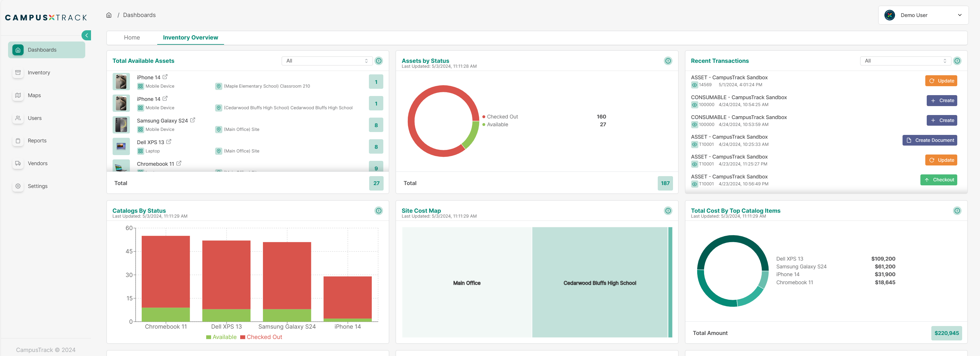
Task: Expand the Demo User account menu
Action: tap(923, 15)
